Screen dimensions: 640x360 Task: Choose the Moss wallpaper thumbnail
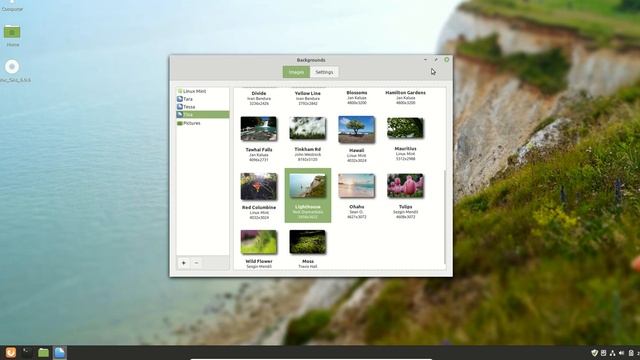pos(308,242)
